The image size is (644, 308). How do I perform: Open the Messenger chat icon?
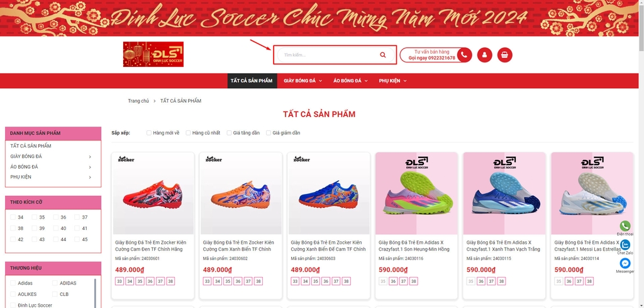pyautogui.click(x=625, y=263)
